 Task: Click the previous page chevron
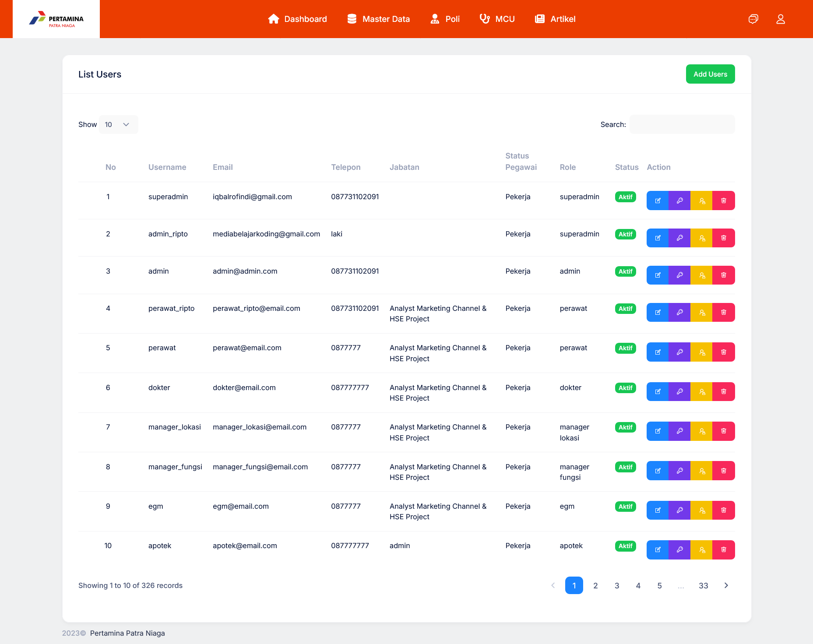[x=553, y=585]
